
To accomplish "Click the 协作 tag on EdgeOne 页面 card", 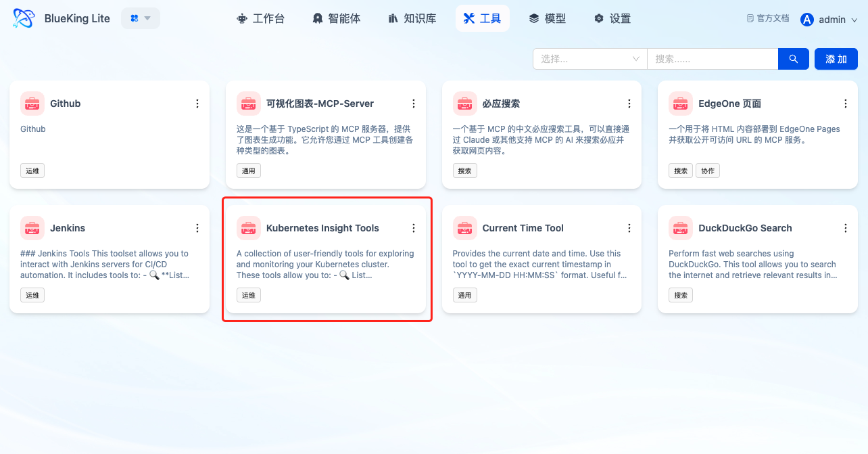I will point(708,171).
